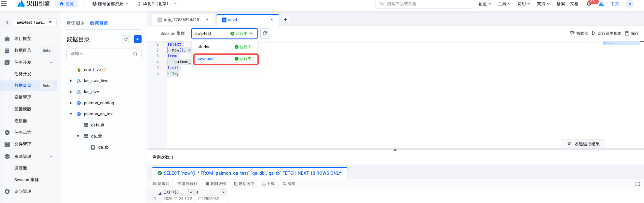
Task: Collapse the run results panel
Action: 583,144
